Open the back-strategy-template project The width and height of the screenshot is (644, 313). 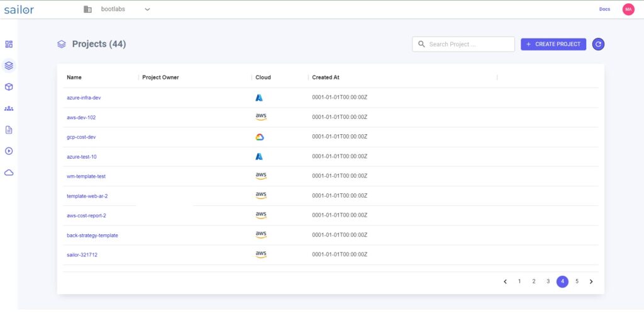[x=92, y=236]
